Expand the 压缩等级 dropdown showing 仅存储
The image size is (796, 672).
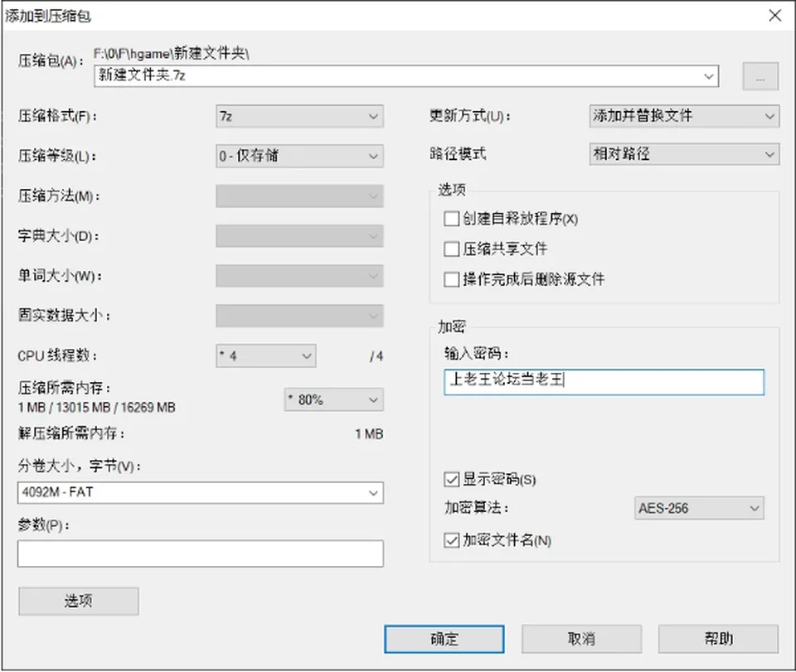(299, 156)
